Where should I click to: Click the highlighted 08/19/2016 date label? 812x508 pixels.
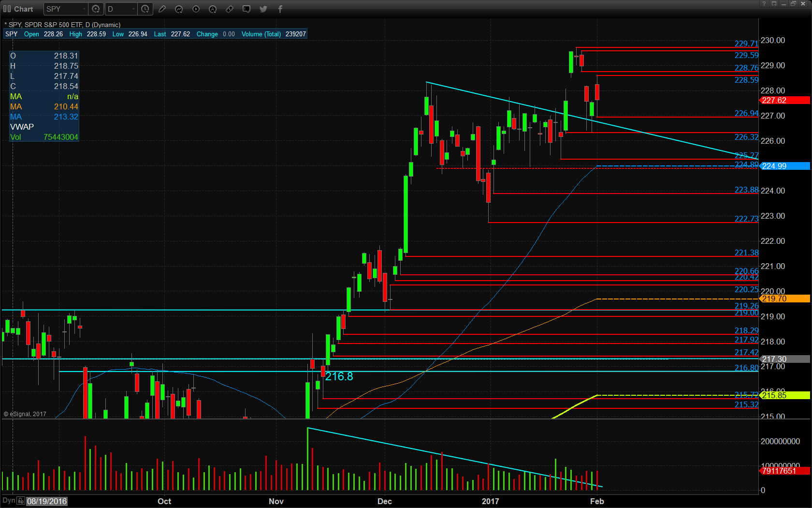click(x=47, y=501)
